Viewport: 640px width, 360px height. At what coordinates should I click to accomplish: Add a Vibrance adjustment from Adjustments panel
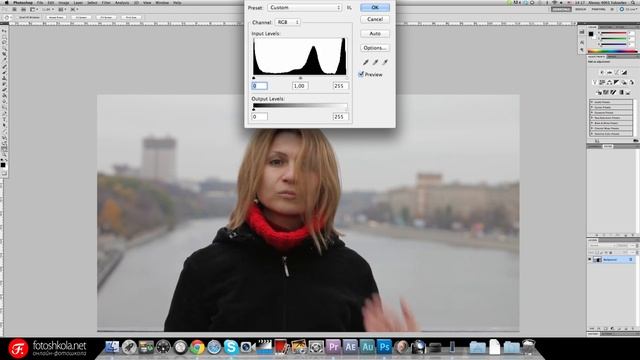click(x=594, y=82)
